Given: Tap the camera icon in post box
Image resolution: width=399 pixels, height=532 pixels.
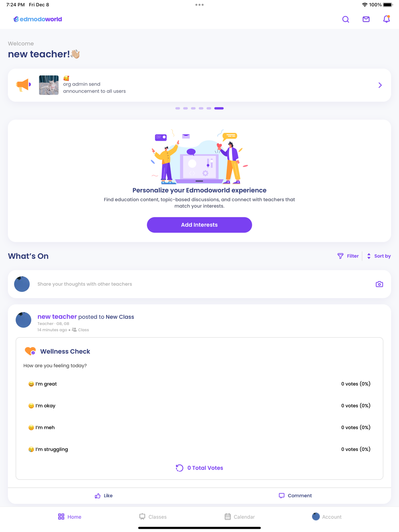Looking at the screenshot, I should click(379, 284).
